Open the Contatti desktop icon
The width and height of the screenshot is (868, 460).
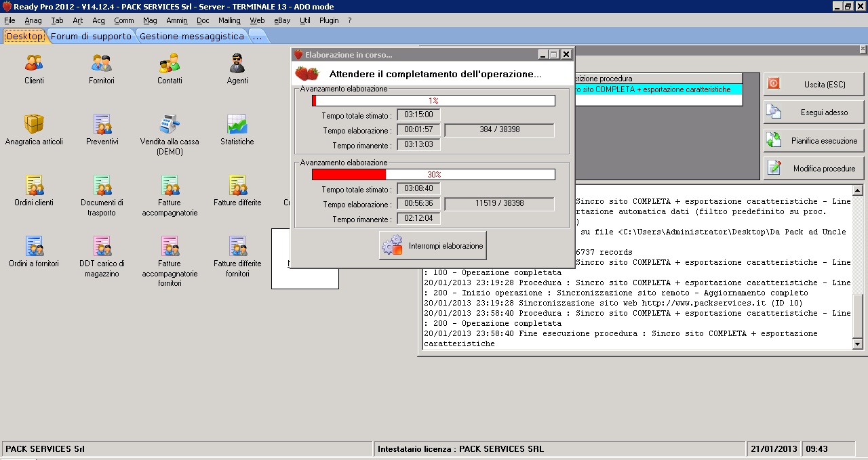pyautogui.click(x=170, y=69)
